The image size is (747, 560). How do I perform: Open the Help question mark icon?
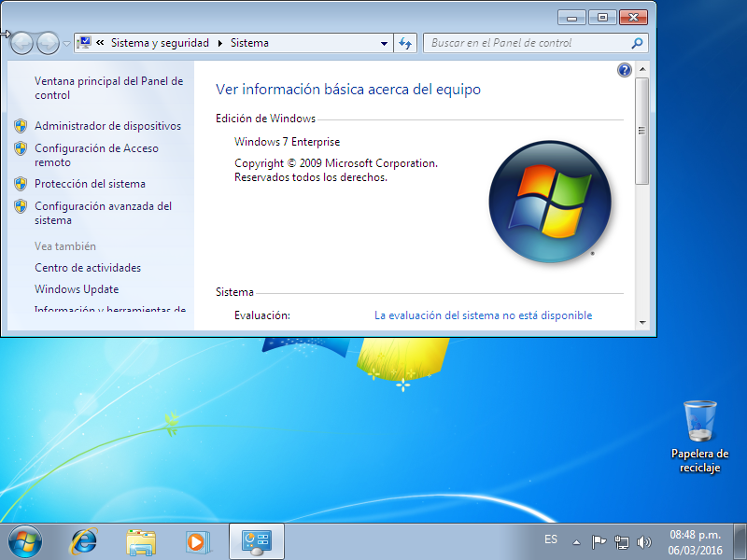click(x=625, y=70)
